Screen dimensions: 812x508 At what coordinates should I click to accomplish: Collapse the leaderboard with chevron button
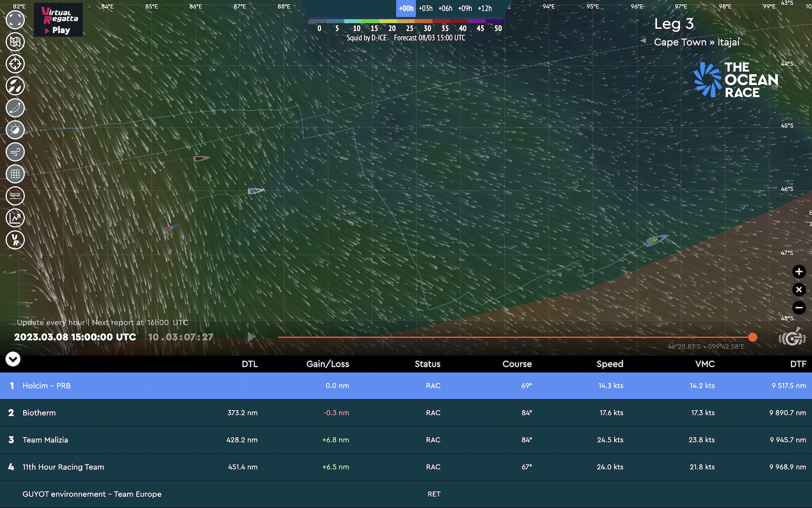pos(13,359)
